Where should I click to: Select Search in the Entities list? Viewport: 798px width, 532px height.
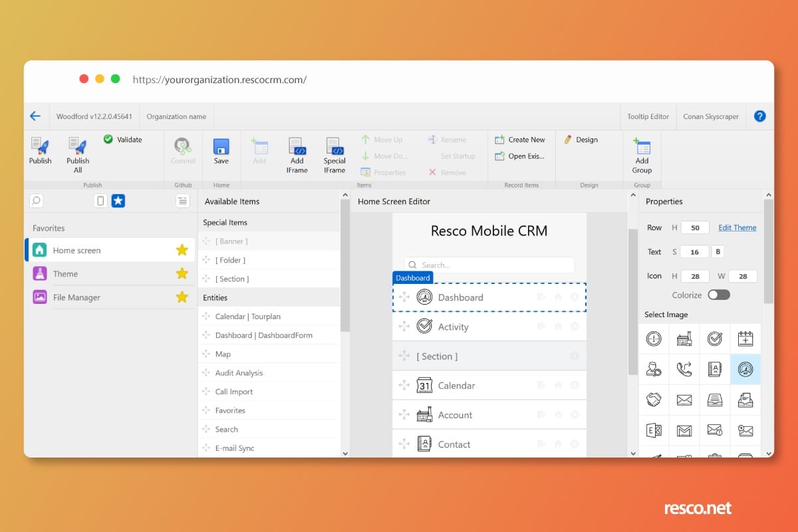269,429
